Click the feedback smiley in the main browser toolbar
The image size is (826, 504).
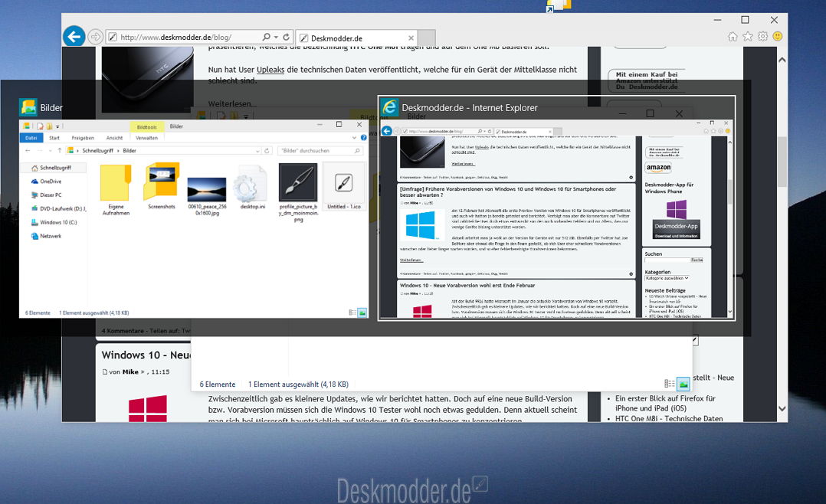click(x=778, y=36)
